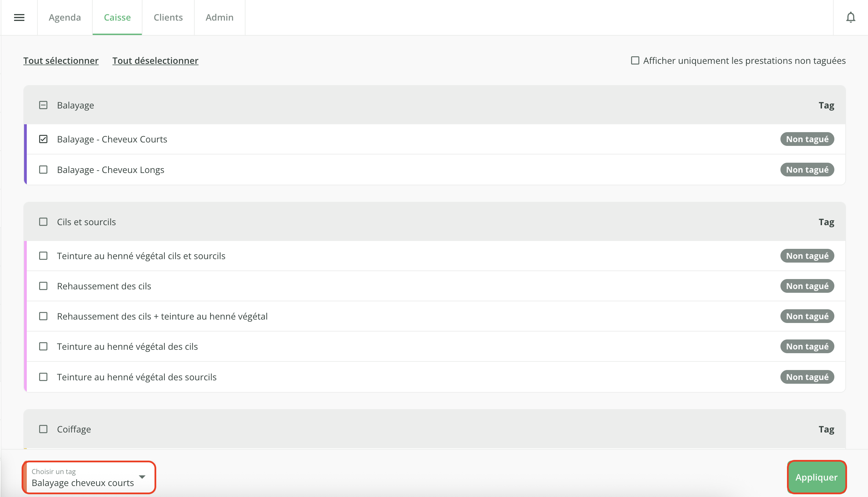Click Non tagué badge for Rehaussement + teinture row
The height and width of the screenshot is (497, 868).
(807, 316)
